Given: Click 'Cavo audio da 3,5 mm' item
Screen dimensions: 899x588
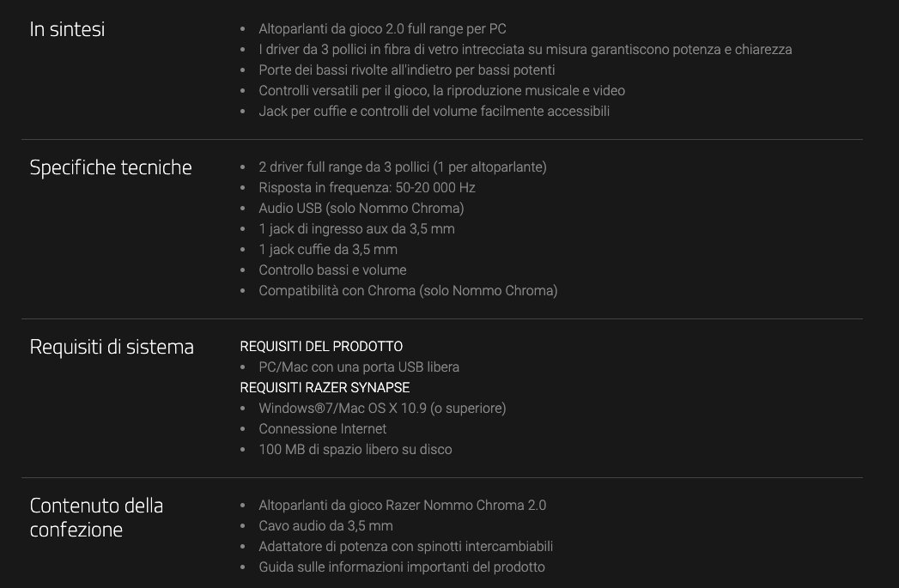Looking at the screenshot, I should tap(325, 525).
